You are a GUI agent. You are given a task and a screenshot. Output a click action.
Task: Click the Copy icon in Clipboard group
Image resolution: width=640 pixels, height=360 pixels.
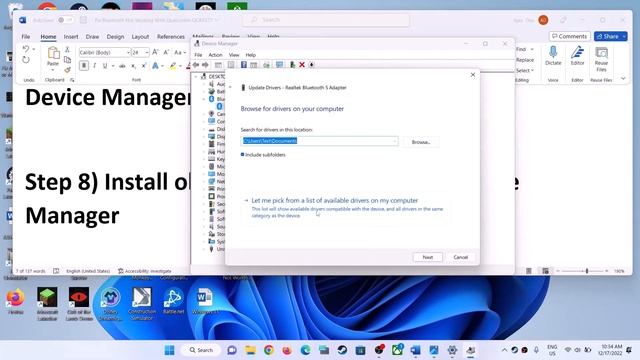pos(67,60)
